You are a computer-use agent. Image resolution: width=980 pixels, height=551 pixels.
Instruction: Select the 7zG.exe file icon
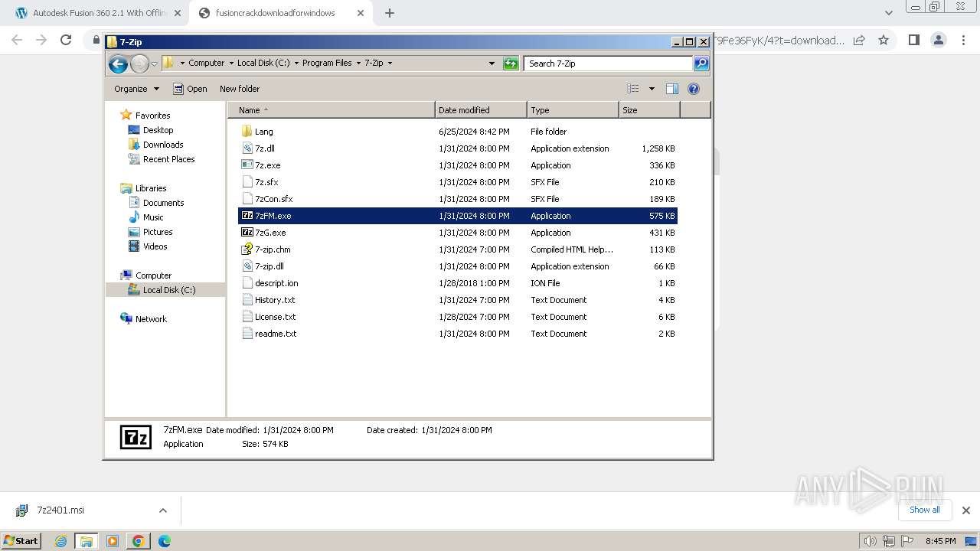point(247,233)
